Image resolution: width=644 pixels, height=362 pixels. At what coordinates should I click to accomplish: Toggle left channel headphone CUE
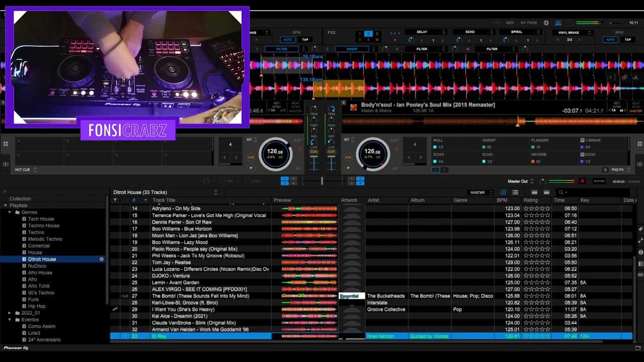click(314, 151)
